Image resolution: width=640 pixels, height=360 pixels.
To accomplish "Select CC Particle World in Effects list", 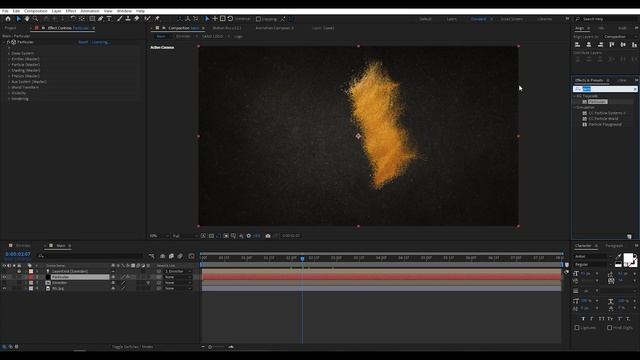I will (x=603, y=119).
